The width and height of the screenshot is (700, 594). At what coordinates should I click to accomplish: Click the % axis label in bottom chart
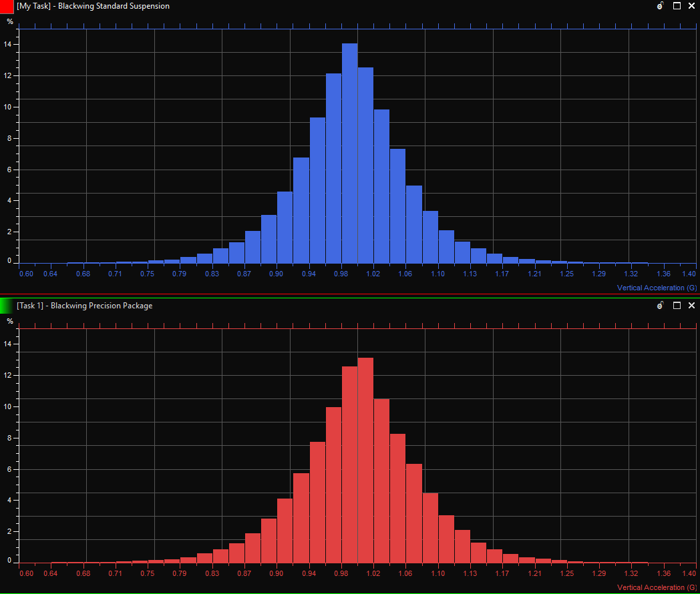tap(10, 321)
